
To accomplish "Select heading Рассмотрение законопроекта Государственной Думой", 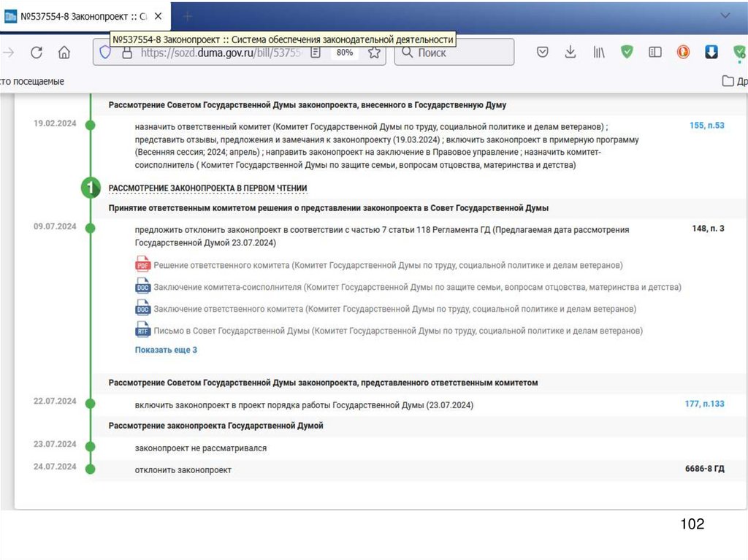I will coord(215,426).
